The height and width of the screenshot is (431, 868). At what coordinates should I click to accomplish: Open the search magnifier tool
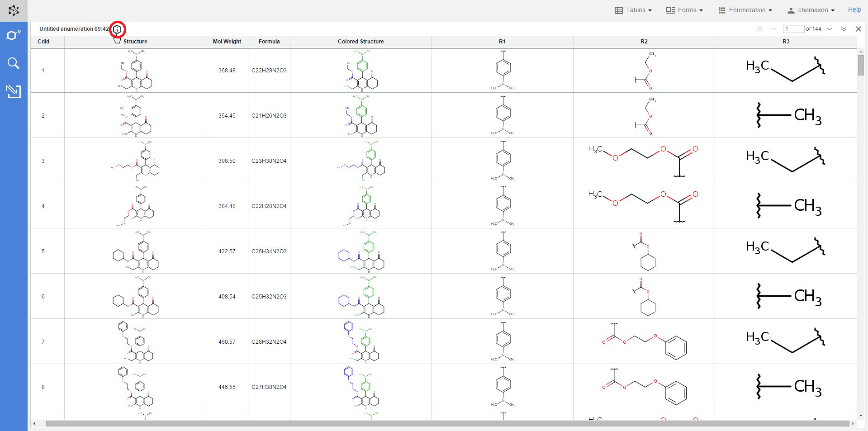[14, 63]
